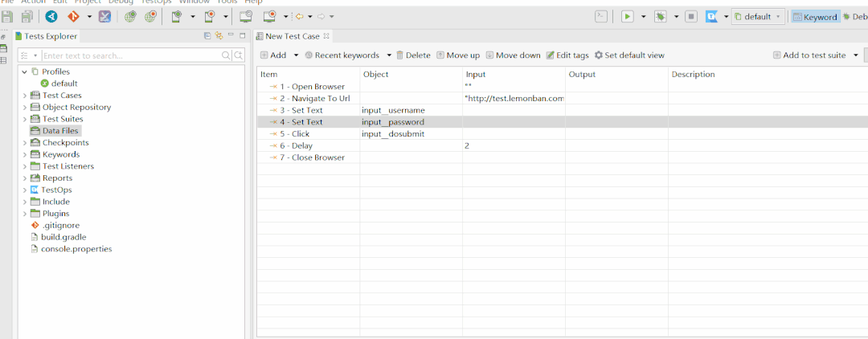Click the Edit tags button
Viewport: 868px width, 339px height.
(x=567, y=55)
